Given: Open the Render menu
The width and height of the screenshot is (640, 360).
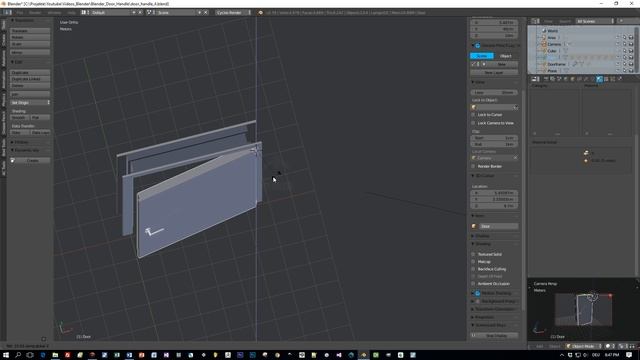Looking at the screenshot, I should (35, 13).
